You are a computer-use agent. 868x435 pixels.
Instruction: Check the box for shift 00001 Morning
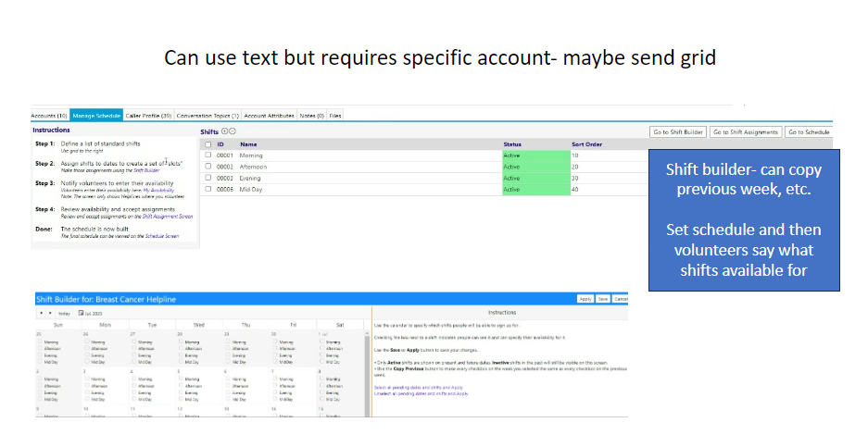tap(208, 155)
